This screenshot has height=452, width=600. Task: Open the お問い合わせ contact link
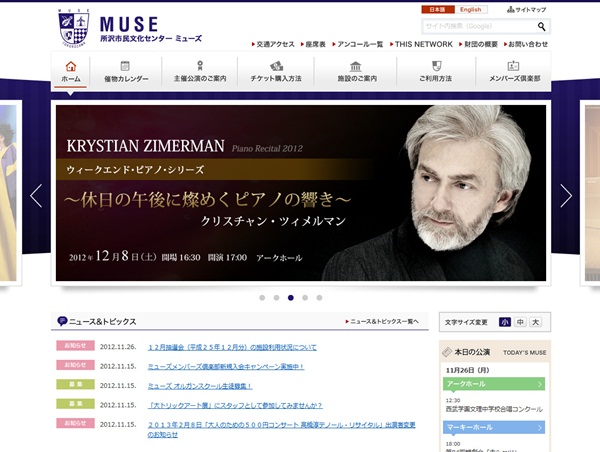pyautogui.click(x=526, y=44)
